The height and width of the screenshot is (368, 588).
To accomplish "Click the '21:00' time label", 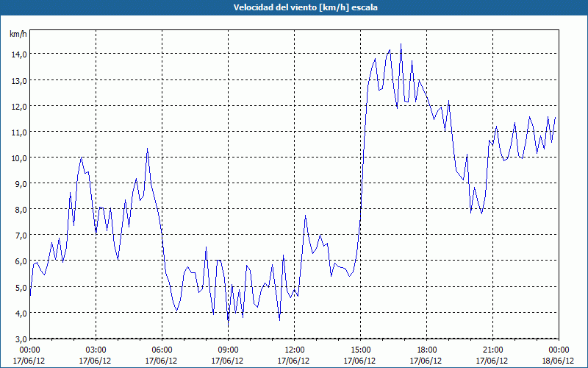I will coord(492,350).
